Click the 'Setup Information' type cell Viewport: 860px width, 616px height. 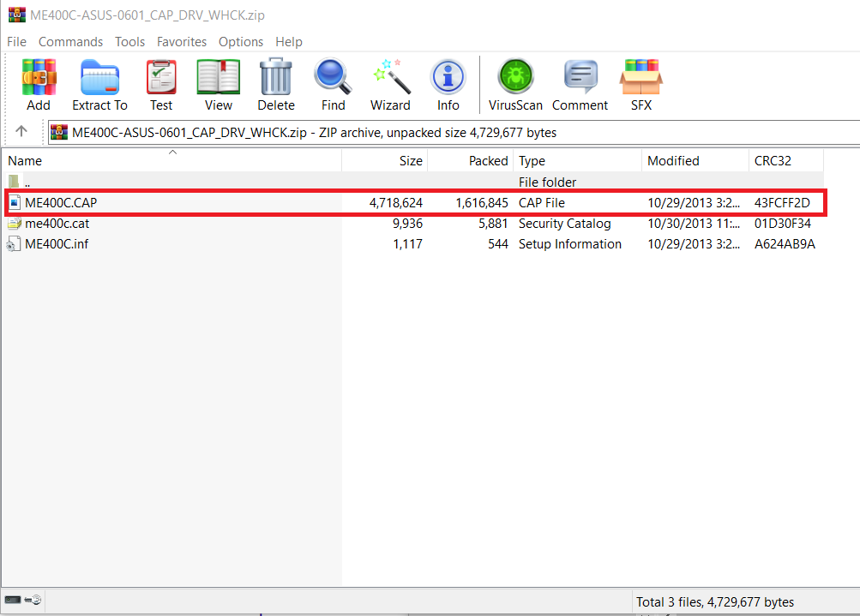[570, 244]
